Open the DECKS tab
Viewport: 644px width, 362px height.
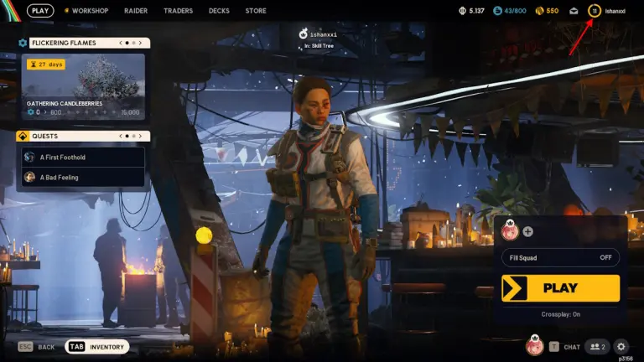pyautogui.click(x=219, y=11)
